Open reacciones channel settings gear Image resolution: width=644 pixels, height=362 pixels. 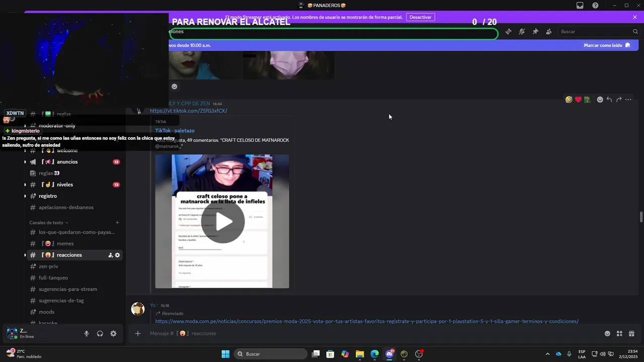click(117, 255)
